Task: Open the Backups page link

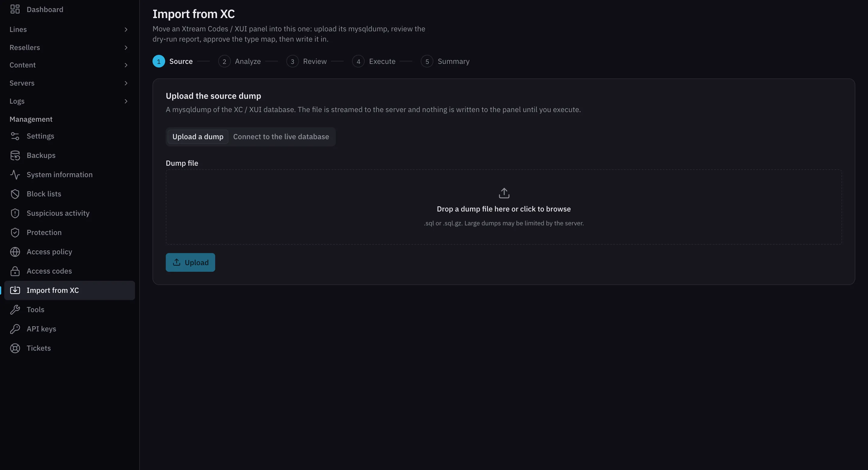Action: (x=69, y=155)
